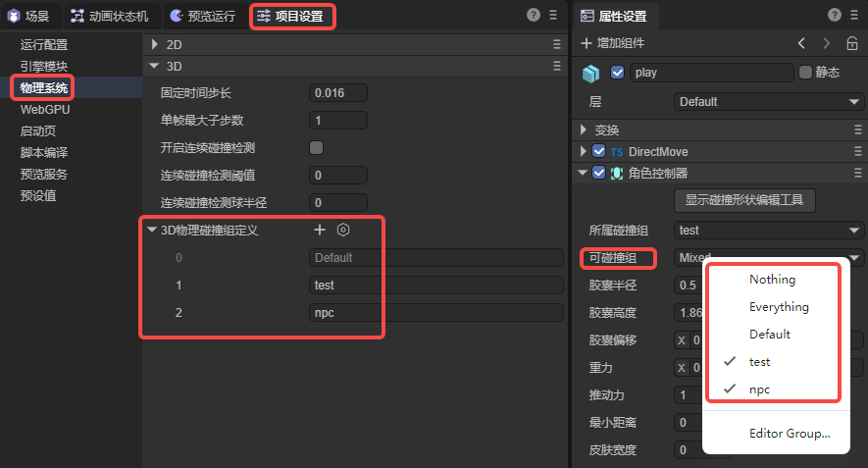Expand the 2D physics section
The height and width of the screenshot is (468, 868).
tap(153, 44)
